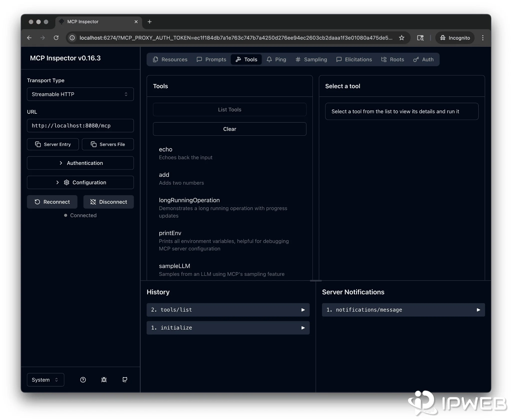This screenshot has height=420, width=512.
Task: Click the bug report icon
Action: pyautogui.click(x=104, y=380)
